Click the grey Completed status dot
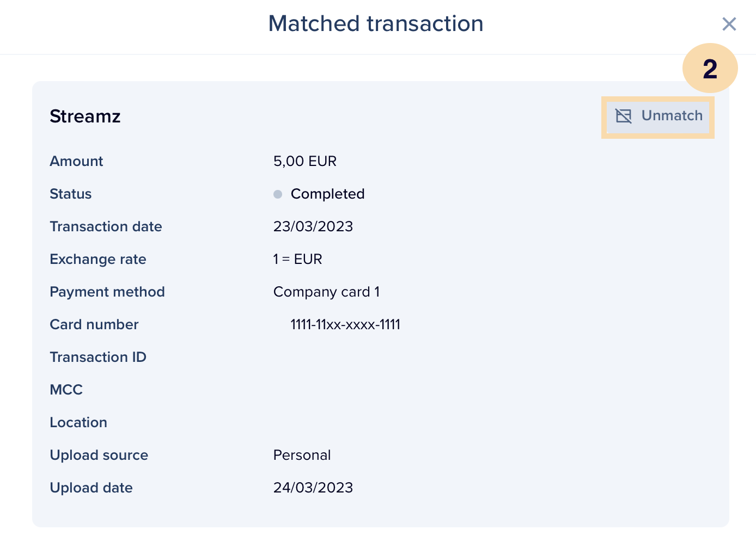Viewport: 756px width, 542px height. coord(278,194)
